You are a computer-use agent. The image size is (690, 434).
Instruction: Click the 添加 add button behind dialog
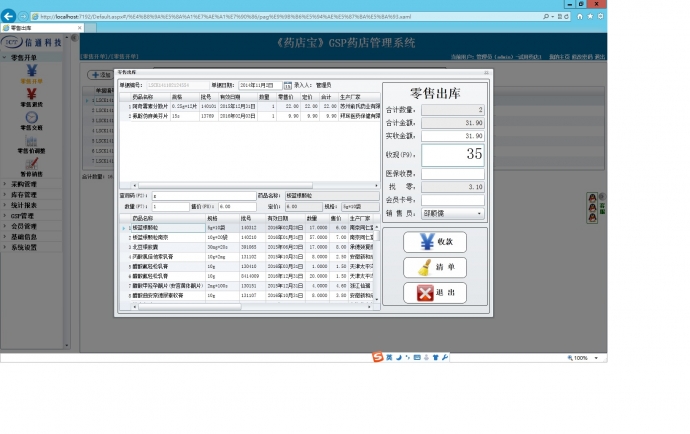pyautogui.click(x=101, y=75)
